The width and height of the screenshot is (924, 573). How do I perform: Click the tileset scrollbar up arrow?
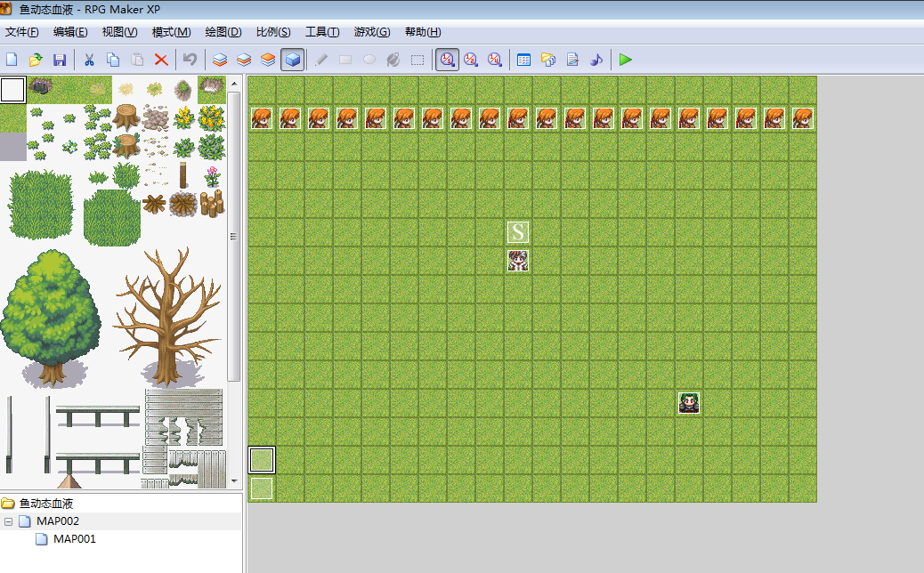234,83
